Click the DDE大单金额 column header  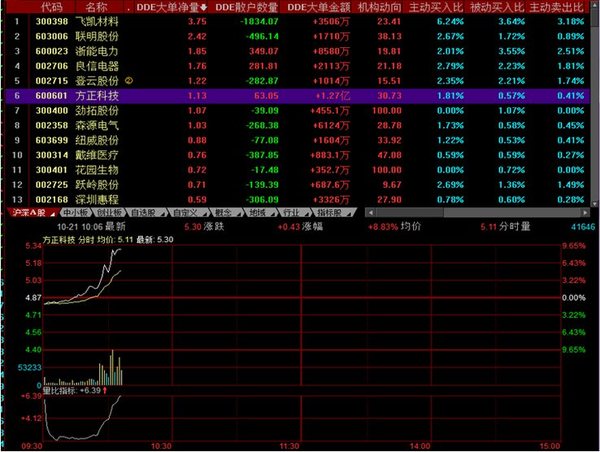tap(318, 7)
